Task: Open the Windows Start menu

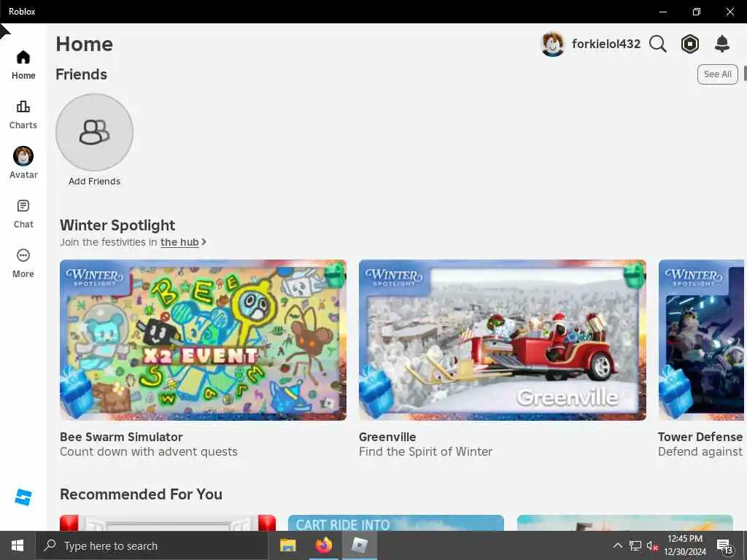Action: 18,545
